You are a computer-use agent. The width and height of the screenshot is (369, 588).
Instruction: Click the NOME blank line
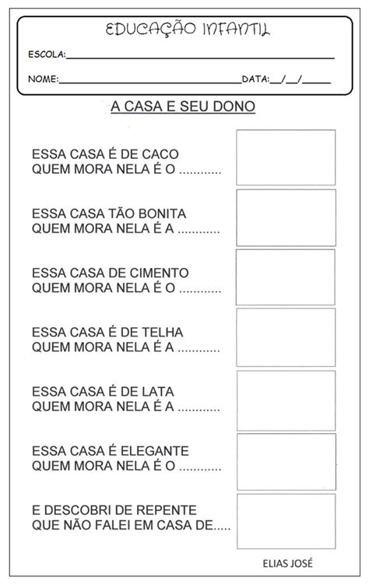150,82
